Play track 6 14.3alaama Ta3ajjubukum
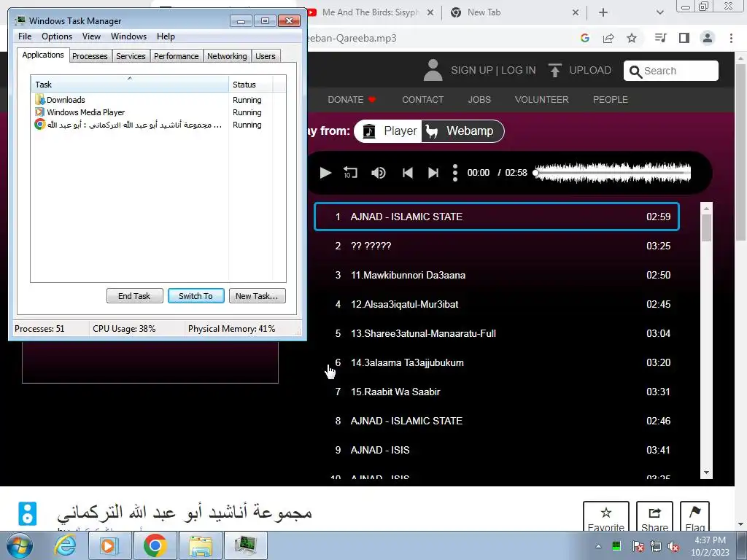The height and width of the screenshot is (560, 747). [496, 363]
